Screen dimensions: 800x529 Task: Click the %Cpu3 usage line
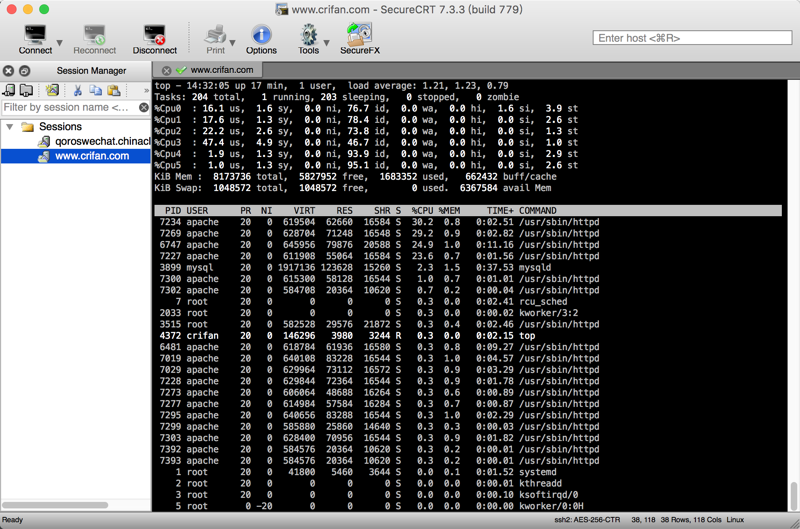366,142
